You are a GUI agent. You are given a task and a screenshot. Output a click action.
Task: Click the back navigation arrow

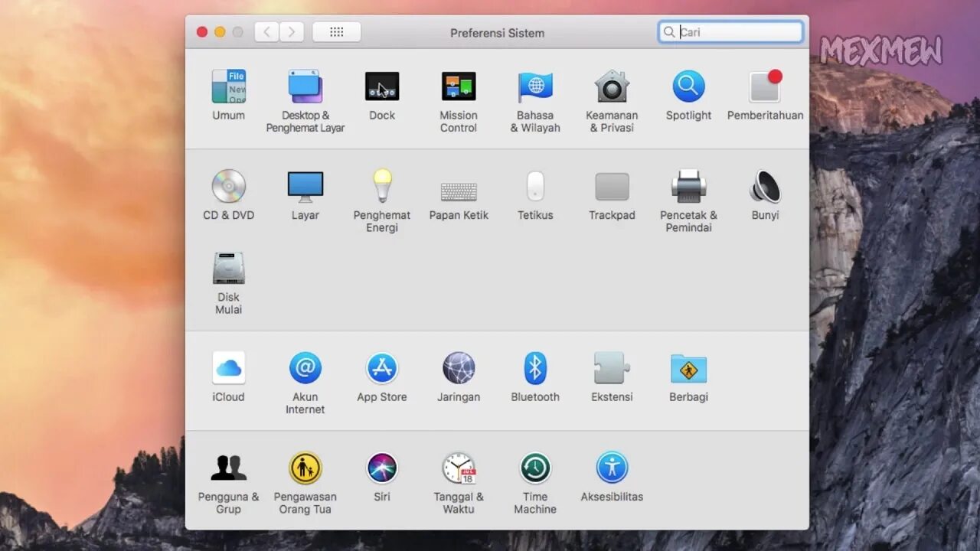(266, 32)
